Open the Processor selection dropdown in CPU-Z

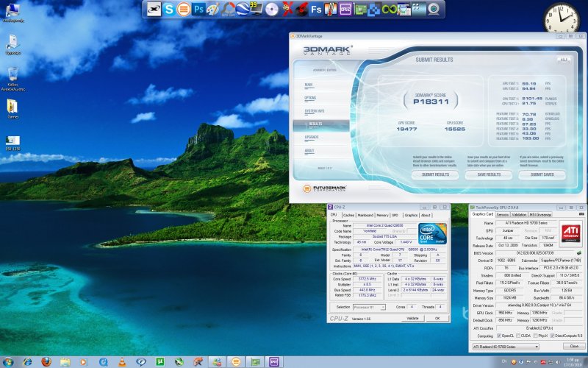click(369, 307)
